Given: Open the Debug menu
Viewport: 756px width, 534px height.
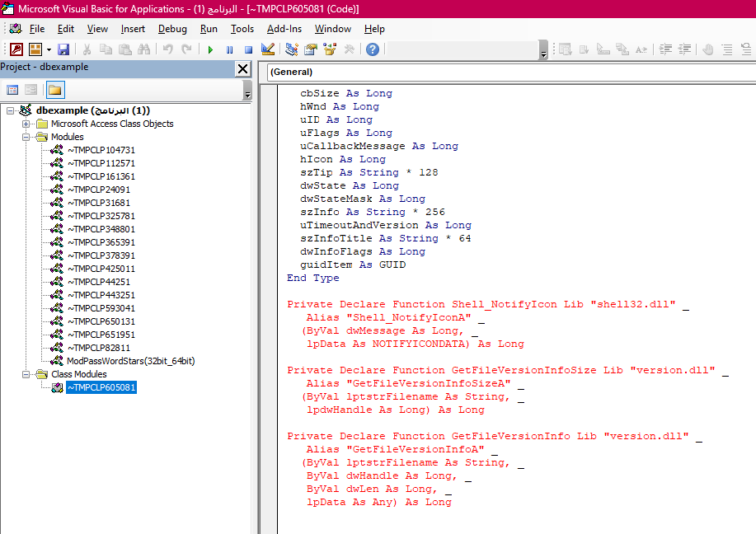Looking at the screenshot, I should (172, 29).
